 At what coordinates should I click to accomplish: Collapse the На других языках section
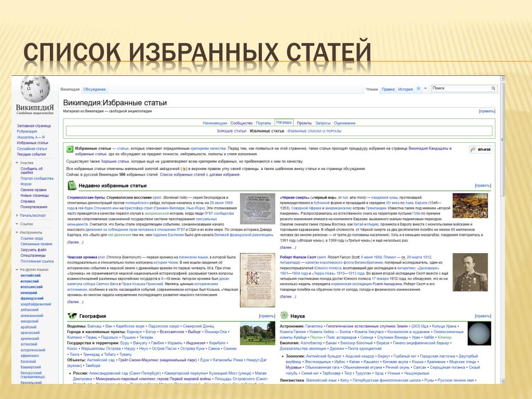coord(17,270)
